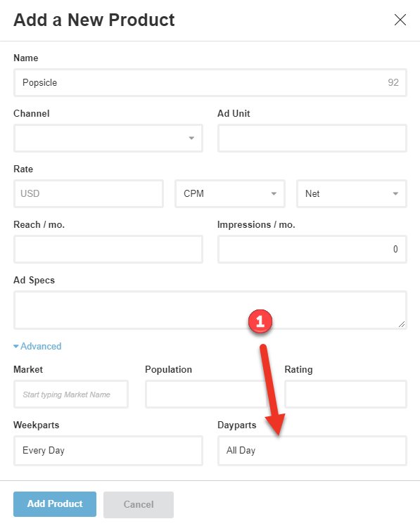Viewport: 420px width, 526px height.
Task: Open the Net dropdown
Action: pyautogui.click(x=352, y=193)
